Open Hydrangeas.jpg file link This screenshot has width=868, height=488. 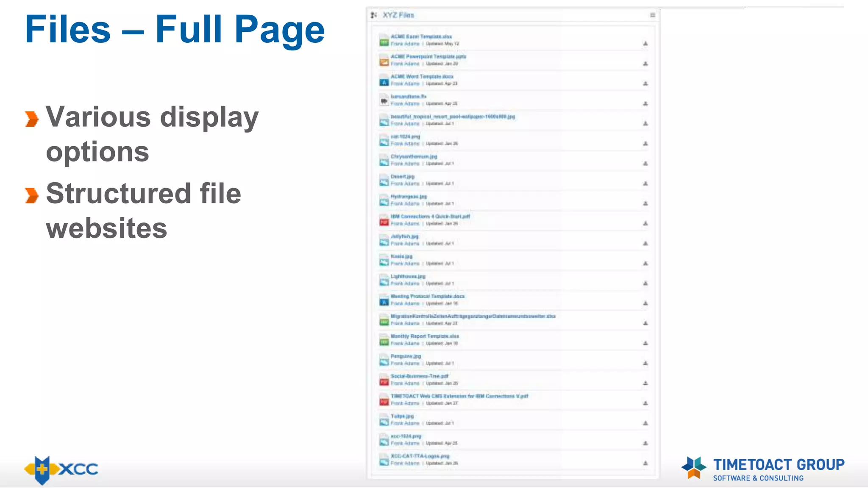pos(409,197)
